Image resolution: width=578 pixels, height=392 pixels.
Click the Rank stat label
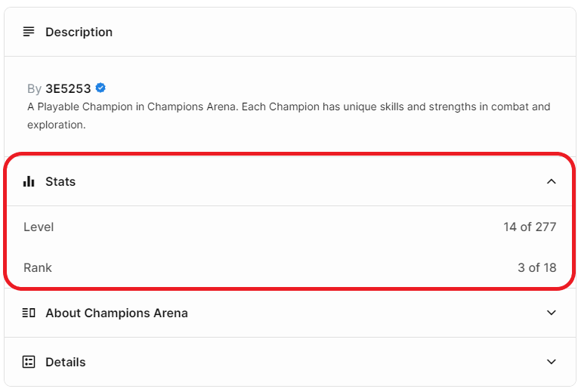tap(38, 267)
